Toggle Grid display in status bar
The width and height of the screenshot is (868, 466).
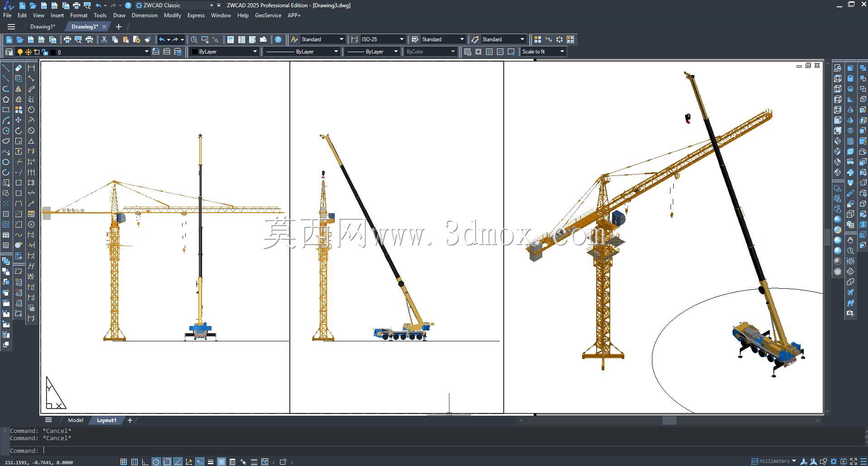click(x=135, y=462)
